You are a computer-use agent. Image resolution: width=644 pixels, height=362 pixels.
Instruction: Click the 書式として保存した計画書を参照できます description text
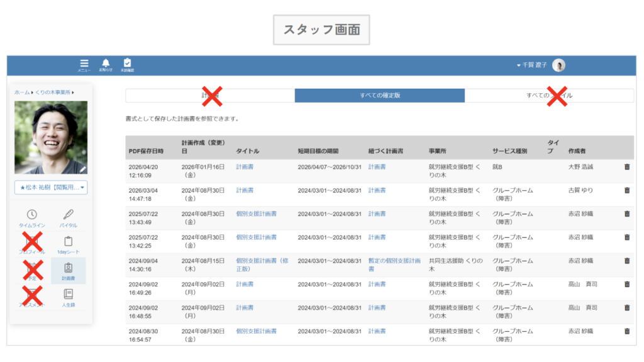pos(182,119)
